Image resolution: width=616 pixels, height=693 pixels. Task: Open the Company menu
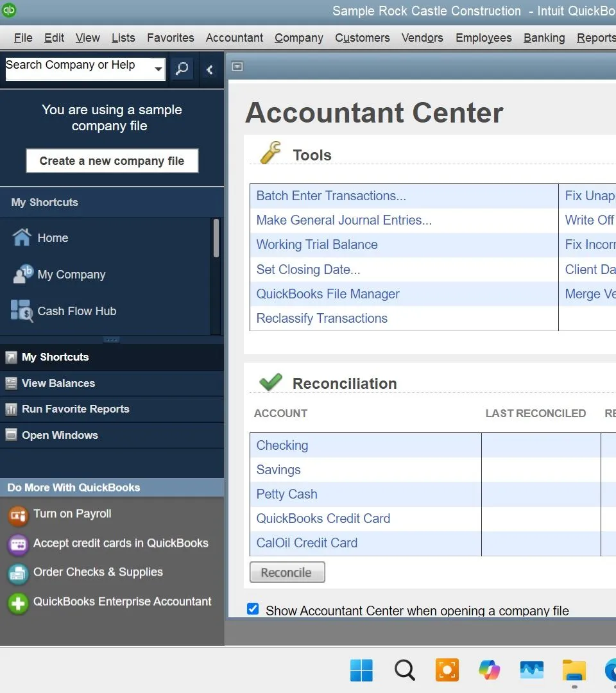point(299,38)
